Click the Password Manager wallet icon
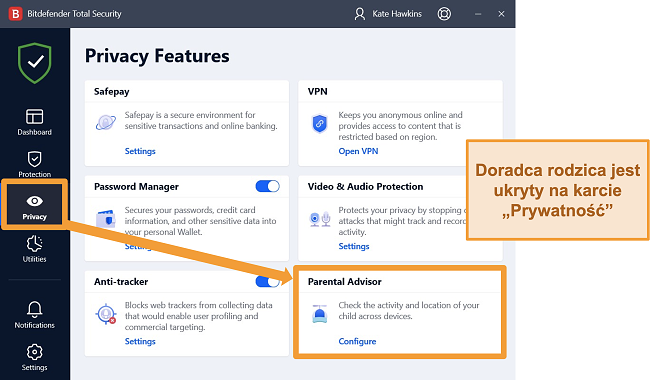This screenshot has height=380, width=650. coord(106,218)
